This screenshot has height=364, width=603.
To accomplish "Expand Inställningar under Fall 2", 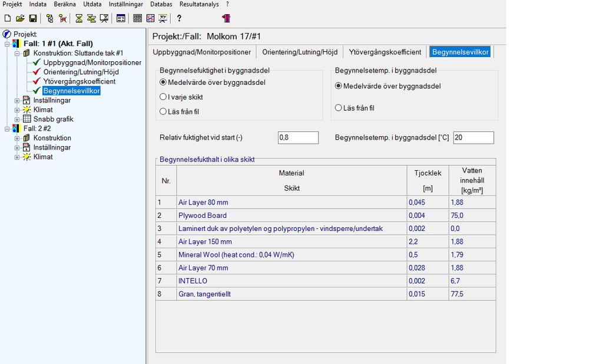I will tap(17, 148).
